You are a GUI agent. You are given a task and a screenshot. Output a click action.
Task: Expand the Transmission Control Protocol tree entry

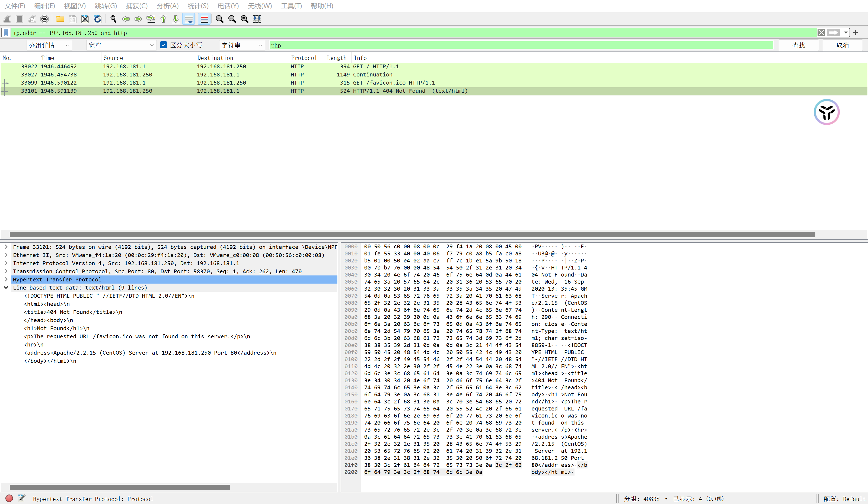(6, 271)
